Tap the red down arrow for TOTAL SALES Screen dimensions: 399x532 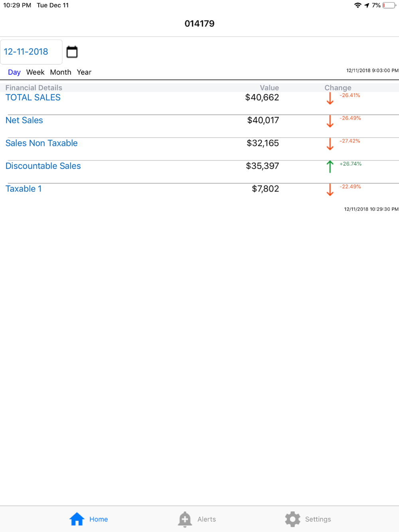330,98
